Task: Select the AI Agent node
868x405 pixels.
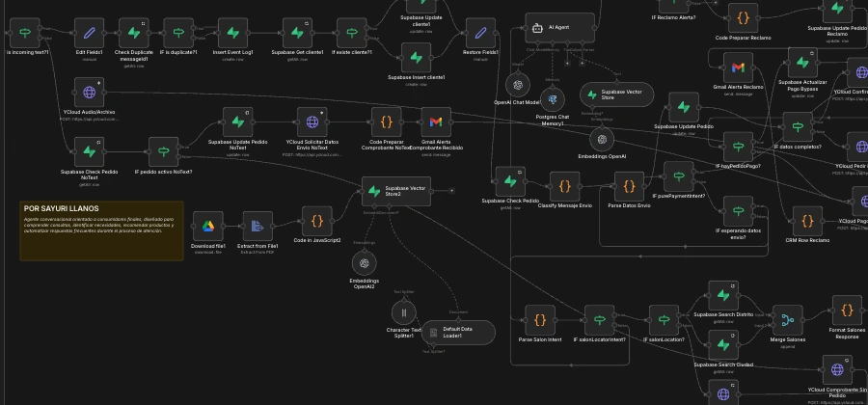Action: [559, 28]
